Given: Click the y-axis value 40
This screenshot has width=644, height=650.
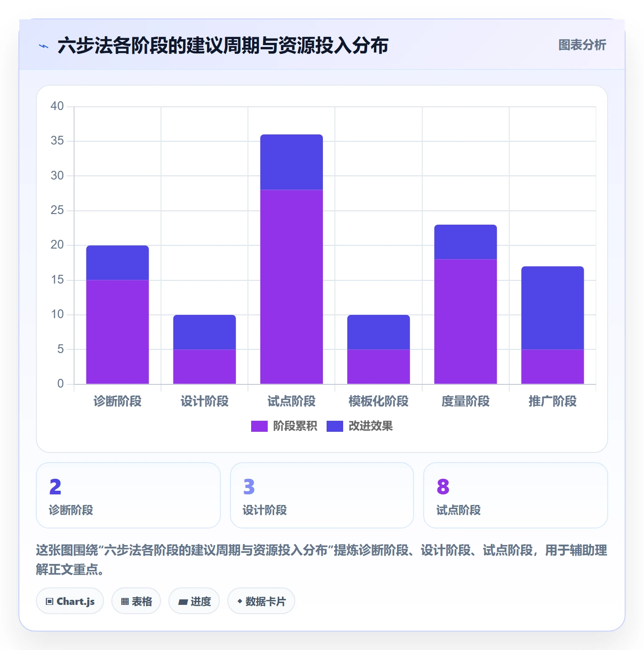Looking at the screenshot, I should (57, 106).
